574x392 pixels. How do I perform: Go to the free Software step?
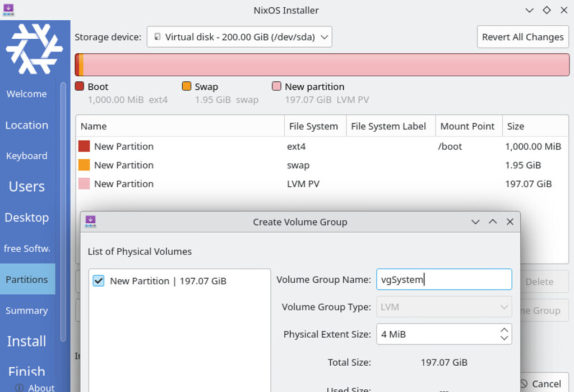coord(27,248)
